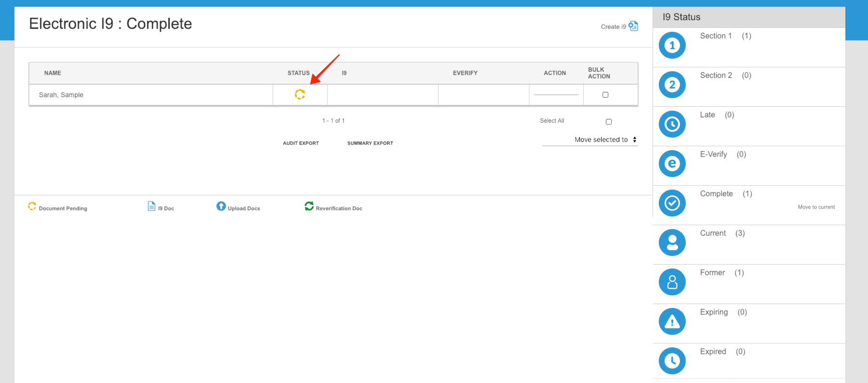The width and height of the screenshot is (868, 383).
Task: Click the I9 Doc legend icon
Action: [x=151, y=206]
